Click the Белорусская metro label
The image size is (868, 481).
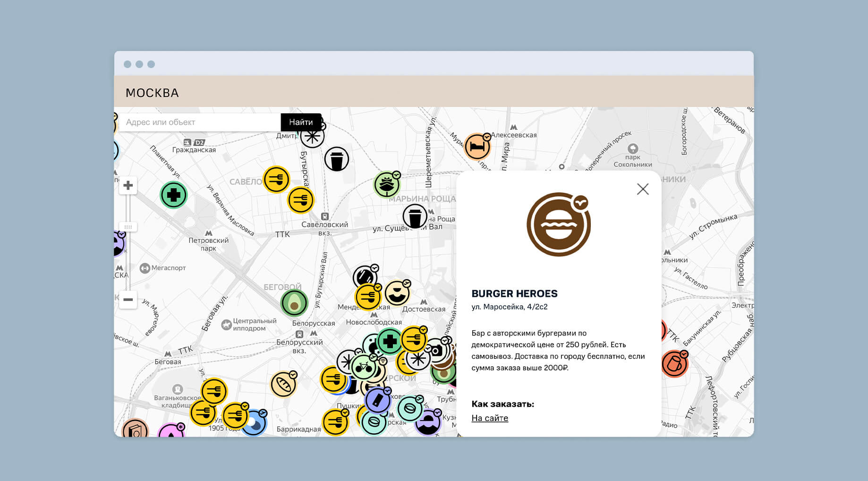pos(313,323)
